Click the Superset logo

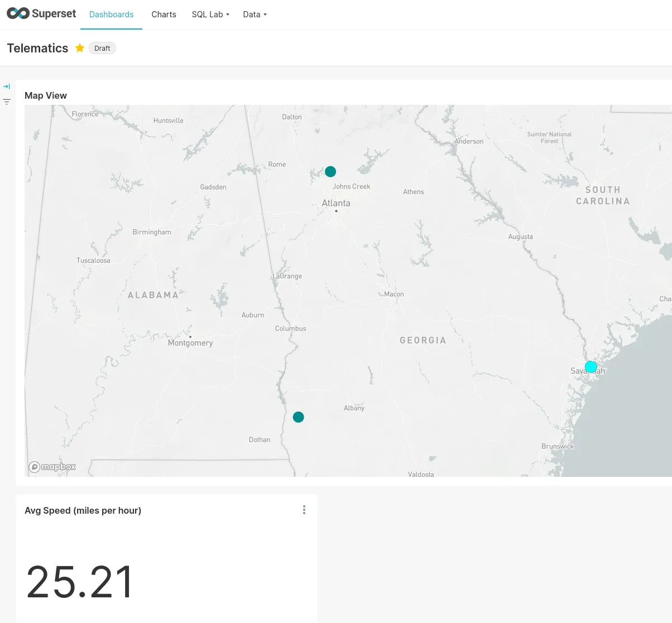pyautogui.click(x=41, y=13)
